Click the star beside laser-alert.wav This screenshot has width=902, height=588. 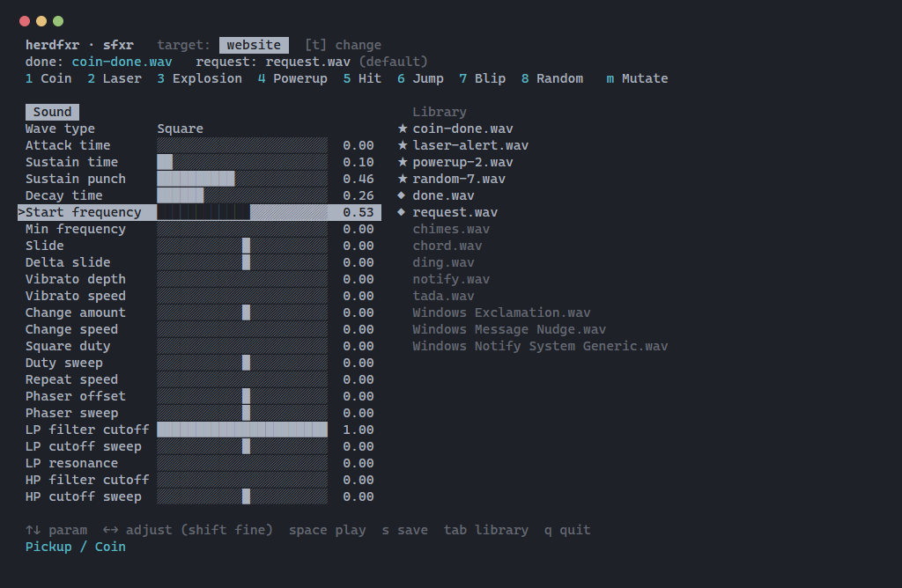click(402, 145)
